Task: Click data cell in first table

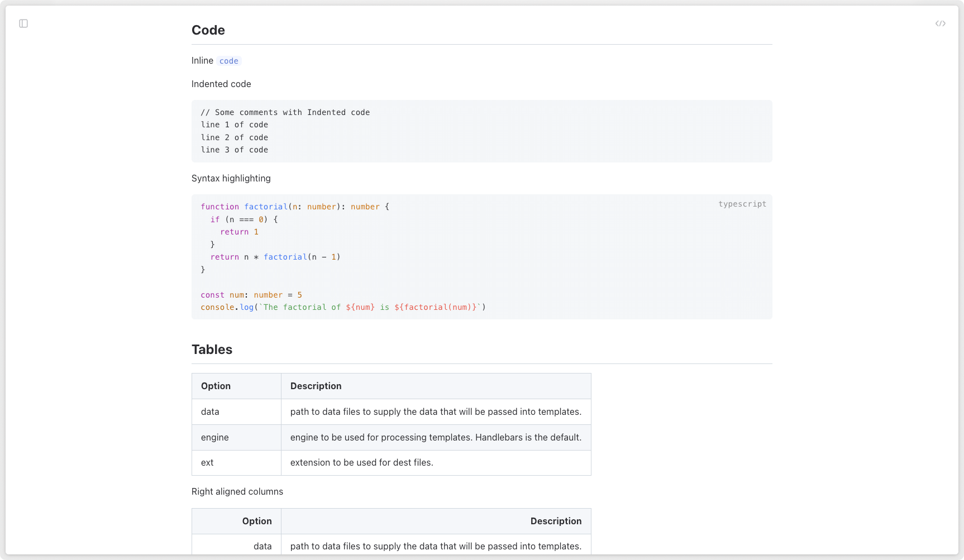Action: (237, 411)
